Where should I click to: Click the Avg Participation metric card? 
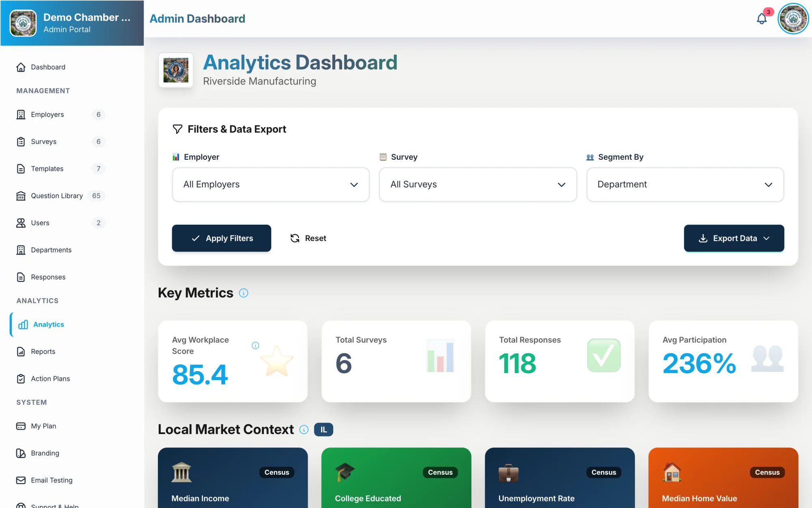pyautogui.click(x=723, y=361)
